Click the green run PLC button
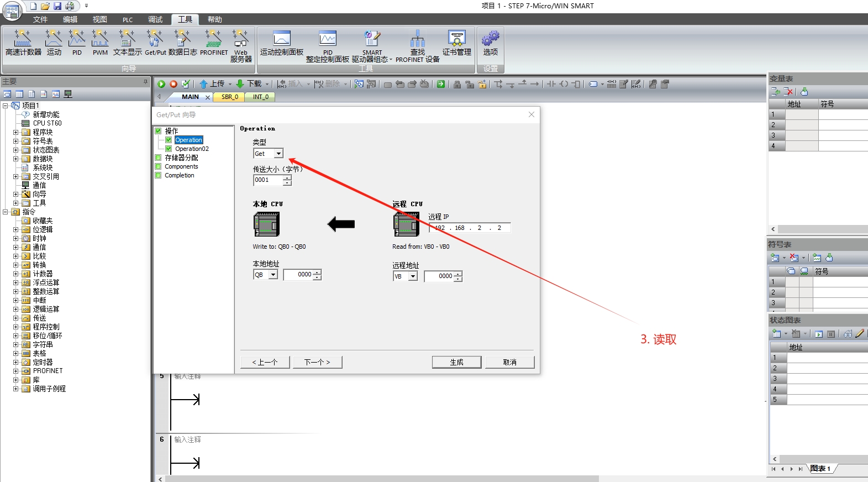Screen dimensions: 868x482 pyautogui.click(x=161, y=84)
